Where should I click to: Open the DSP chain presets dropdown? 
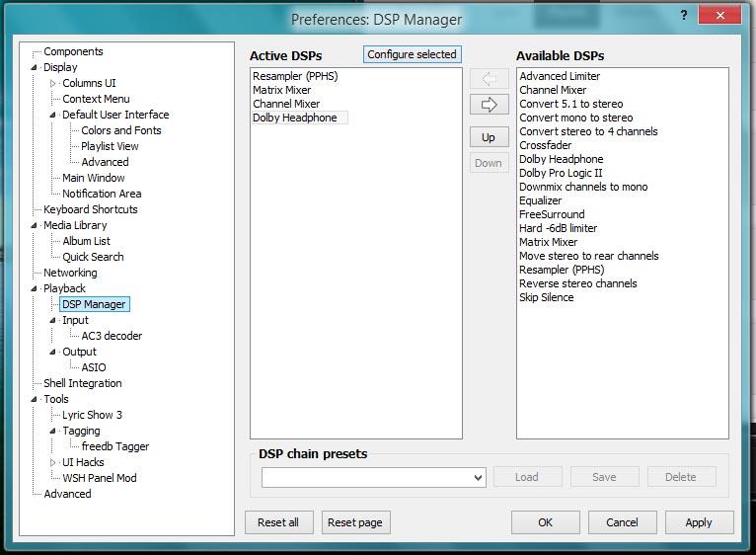(478, 477)
